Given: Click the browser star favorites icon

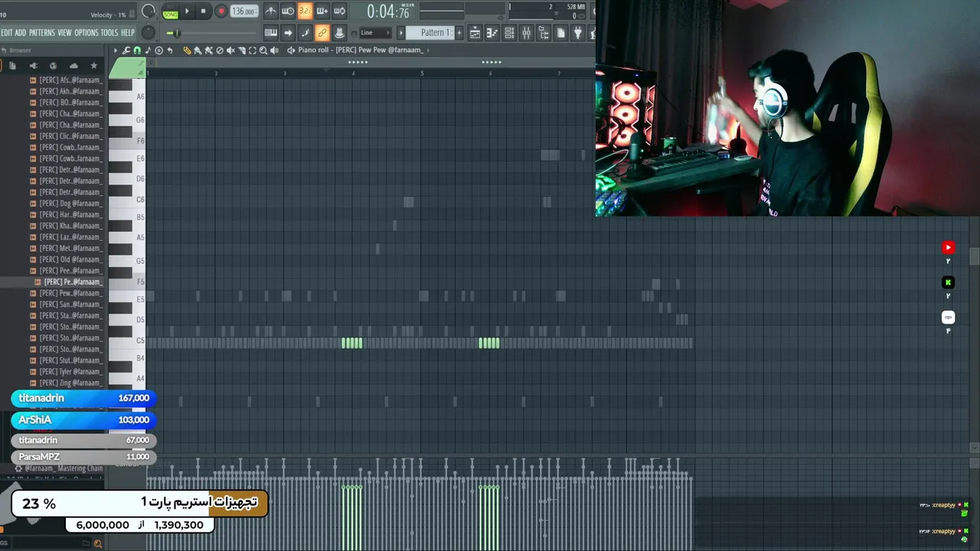Looking at the screenshot, I should [x=94, y=66].
